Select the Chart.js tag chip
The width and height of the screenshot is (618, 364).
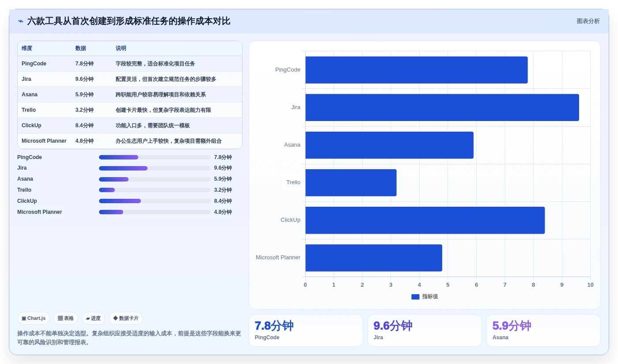click(x=34, y=318)
